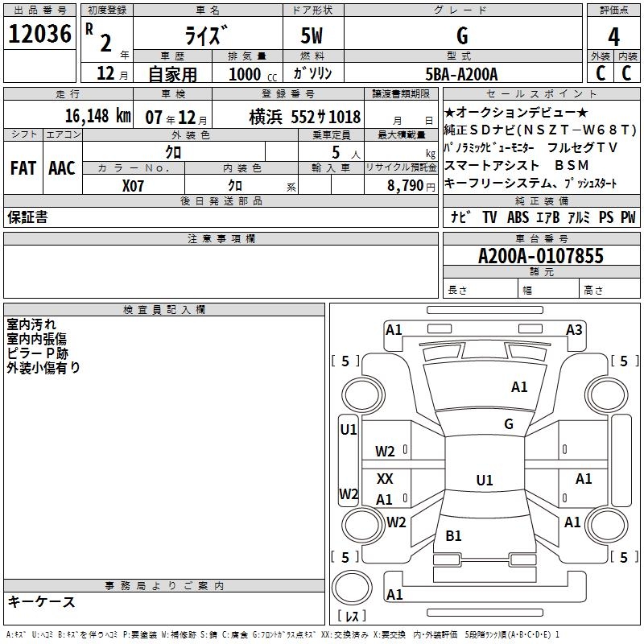Click the キーフリーシステム sales point line
644x644 pixels.
(x=530, y=184)
